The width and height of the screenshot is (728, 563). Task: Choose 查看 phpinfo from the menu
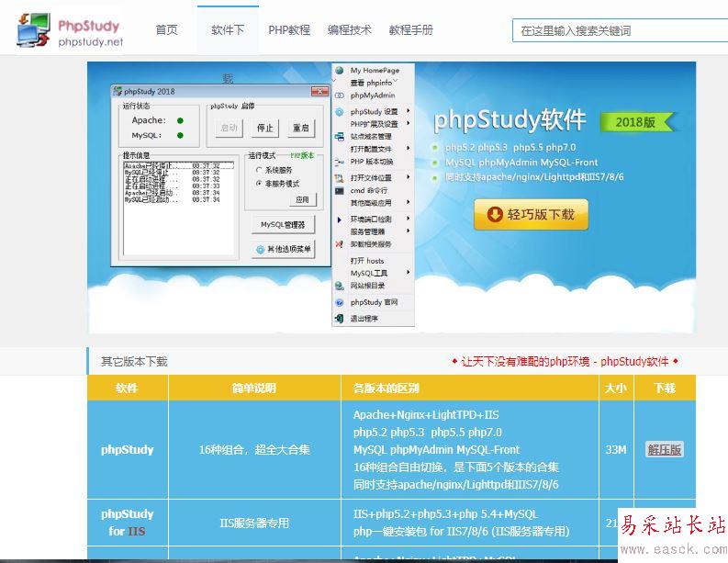pos(371,83)
